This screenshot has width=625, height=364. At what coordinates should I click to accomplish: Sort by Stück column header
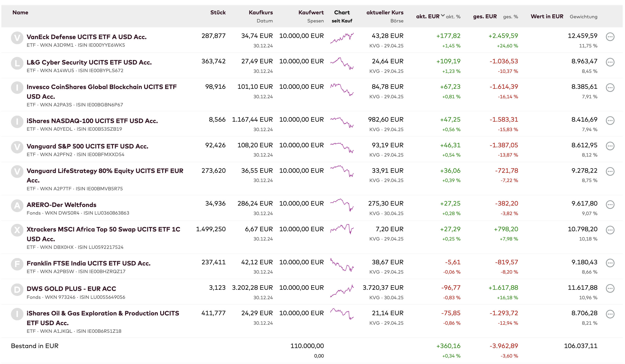pyautogui.click(x=218, y=12)
